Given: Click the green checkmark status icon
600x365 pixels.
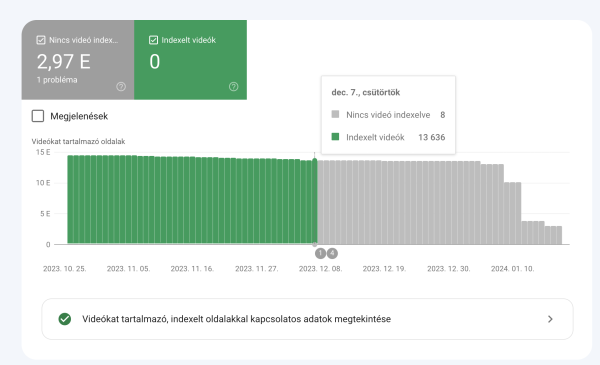Looking at the screenshot, I should [65, 319].
